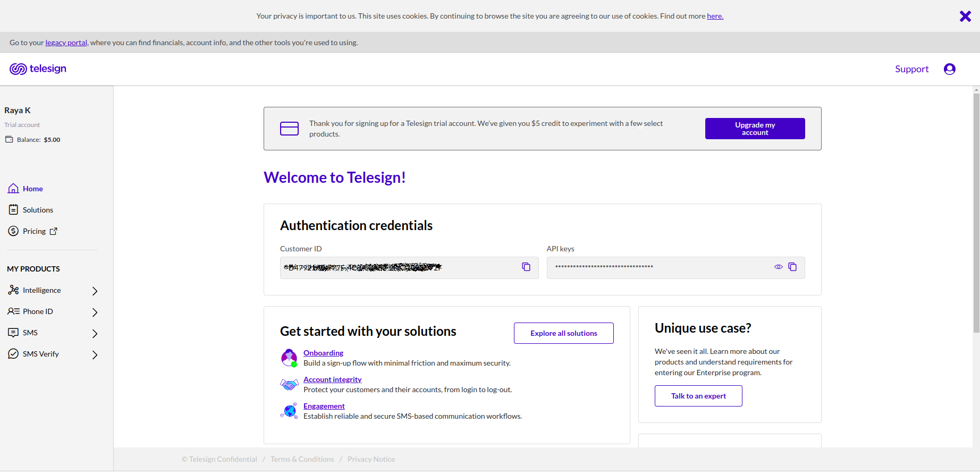The image size is (980, 474).
Task: Expand the Intelligence product menu
Action: [95, 291]
